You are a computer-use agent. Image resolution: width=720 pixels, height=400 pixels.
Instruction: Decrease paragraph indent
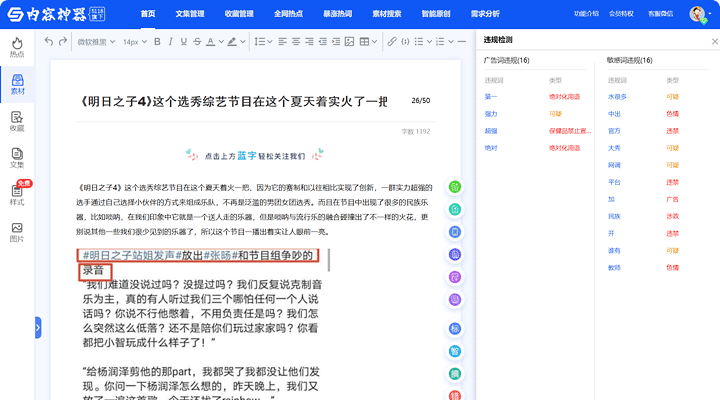[323, 42]
